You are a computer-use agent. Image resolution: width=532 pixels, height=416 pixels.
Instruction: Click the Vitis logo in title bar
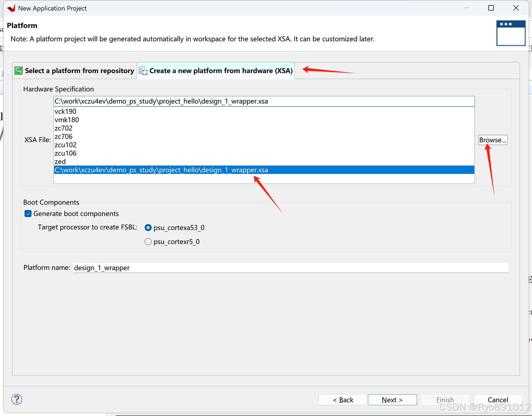coord(11,8)
